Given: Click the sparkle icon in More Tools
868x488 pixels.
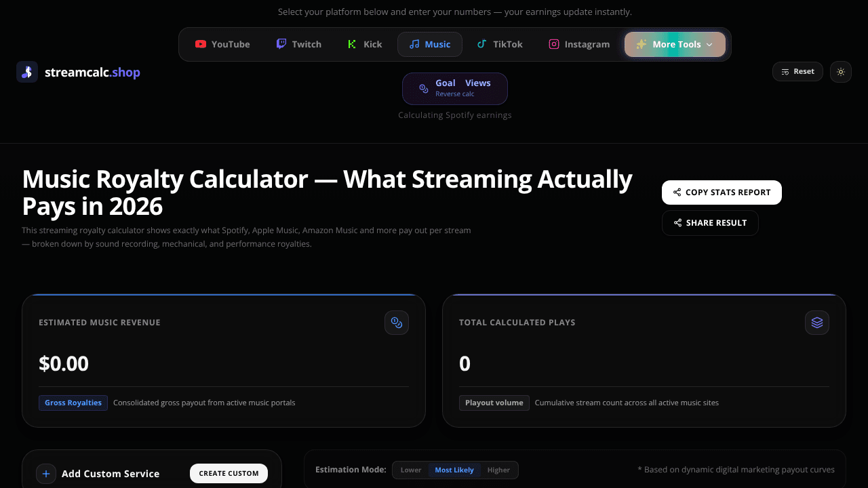Looking at the screenshot, I should tap(641, 44).
